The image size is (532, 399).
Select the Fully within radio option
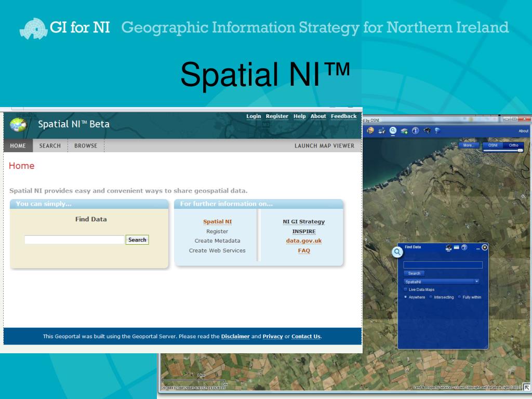[x=459, y=297]
